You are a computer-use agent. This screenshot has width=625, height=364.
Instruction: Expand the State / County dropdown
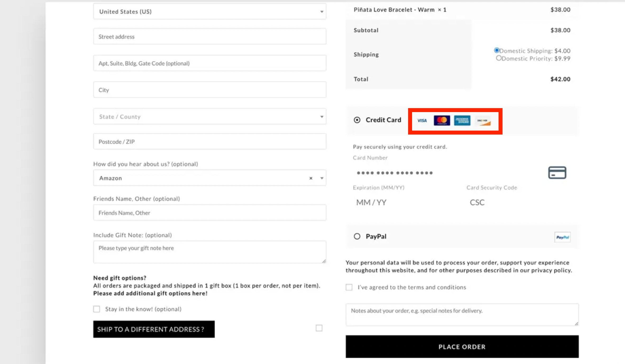pos(321,117)
